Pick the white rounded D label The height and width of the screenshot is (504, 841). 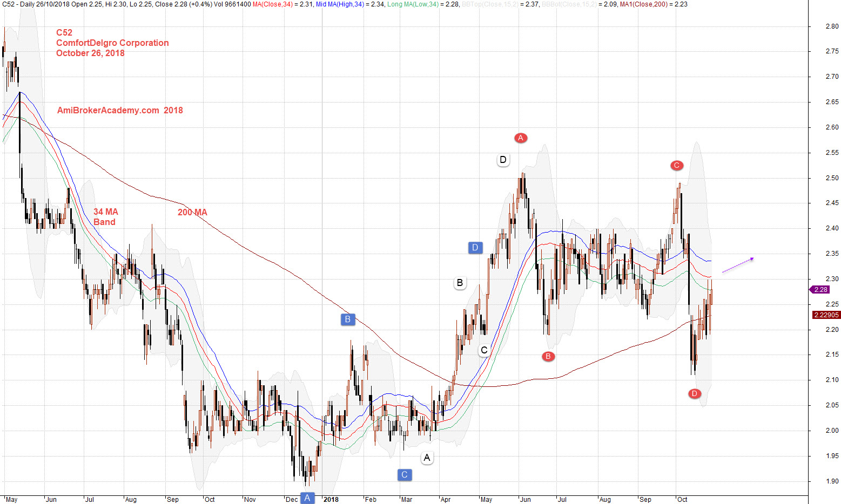503,160
